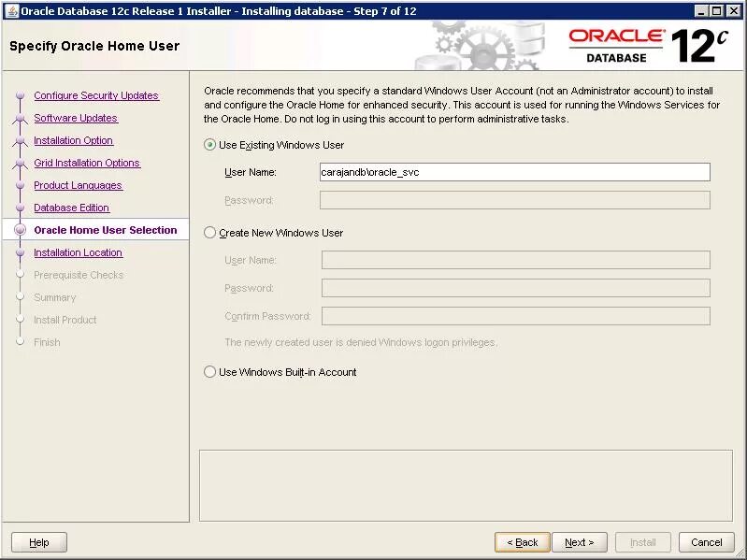Click the new user Password field
747x560 pixels.
[x=515, y=288]
